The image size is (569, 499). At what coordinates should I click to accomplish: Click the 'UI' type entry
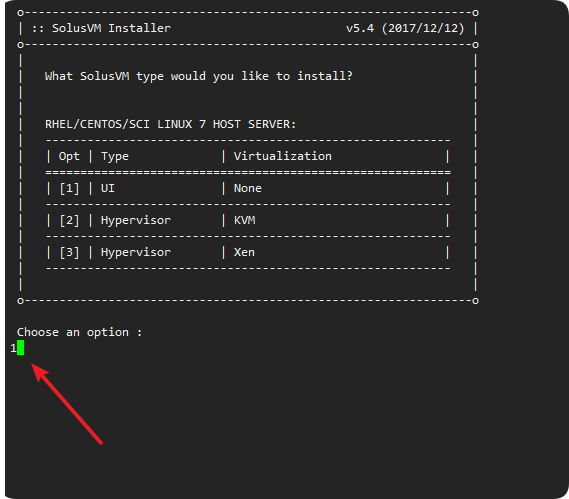[108, 188]
